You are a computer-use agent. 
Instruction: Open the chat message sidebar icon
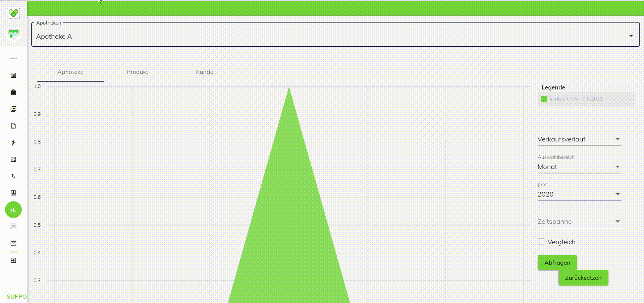tap(13, 227)
